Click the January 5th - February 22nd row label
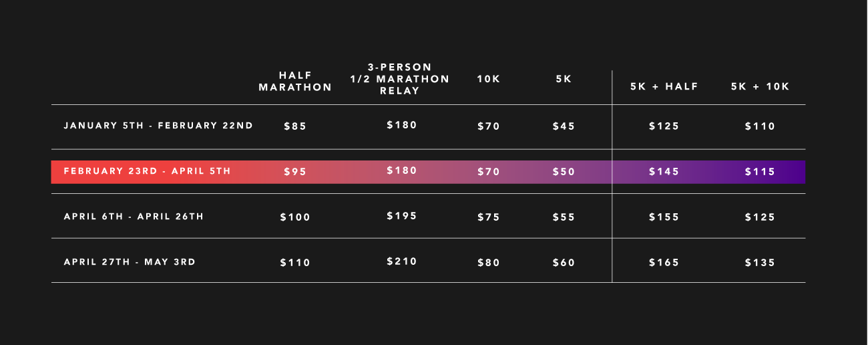The width and height of the screenshot is (868, 345). point(158,126)
